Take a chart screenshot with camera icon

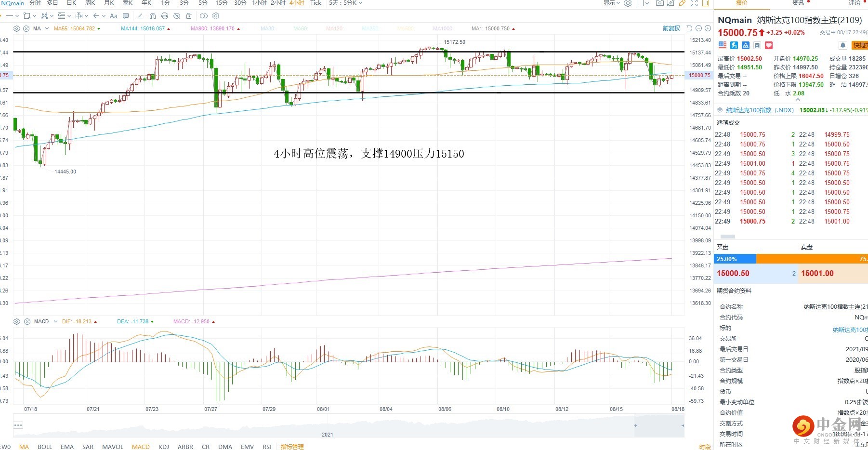click(659, 3)
